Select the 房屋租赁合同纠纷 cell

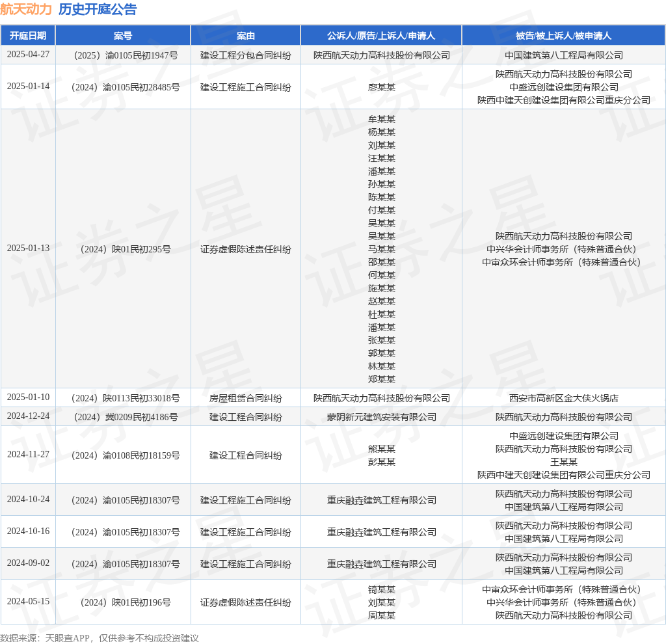tap(245, 398)
